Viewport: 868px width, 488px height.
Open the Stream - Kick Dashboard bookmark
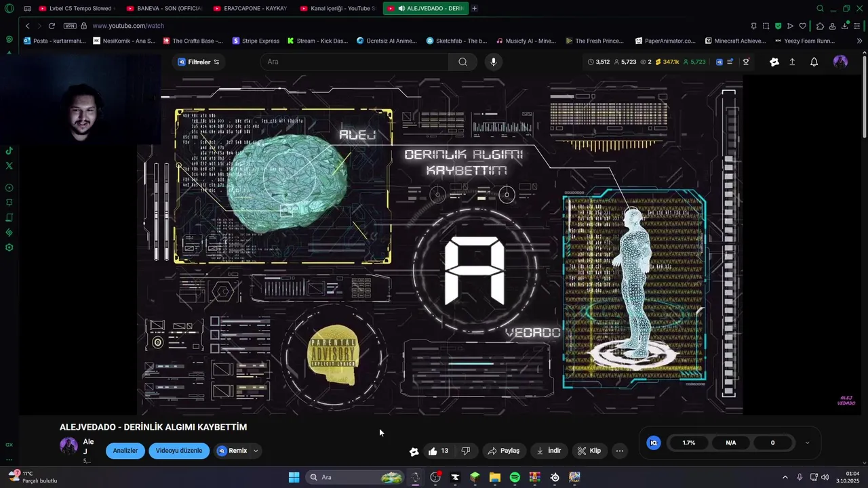click(317, 41)
